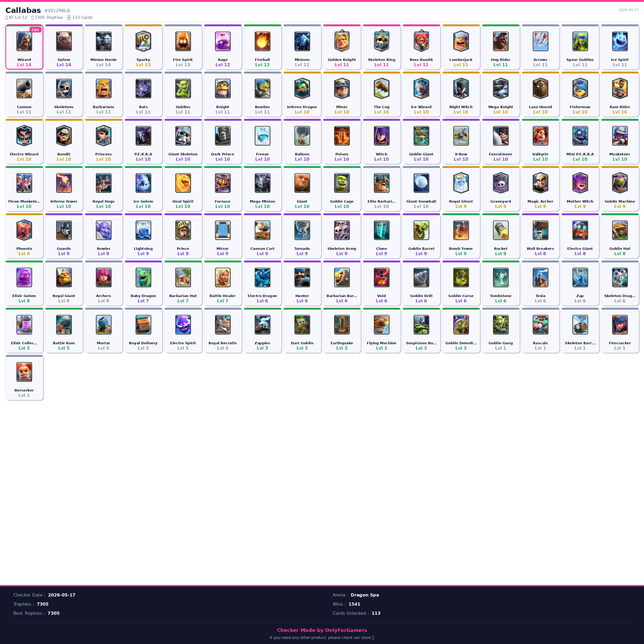The image size is (644, 644).
Task: Click the Goblin Machine card name
Action: [620, 201]
